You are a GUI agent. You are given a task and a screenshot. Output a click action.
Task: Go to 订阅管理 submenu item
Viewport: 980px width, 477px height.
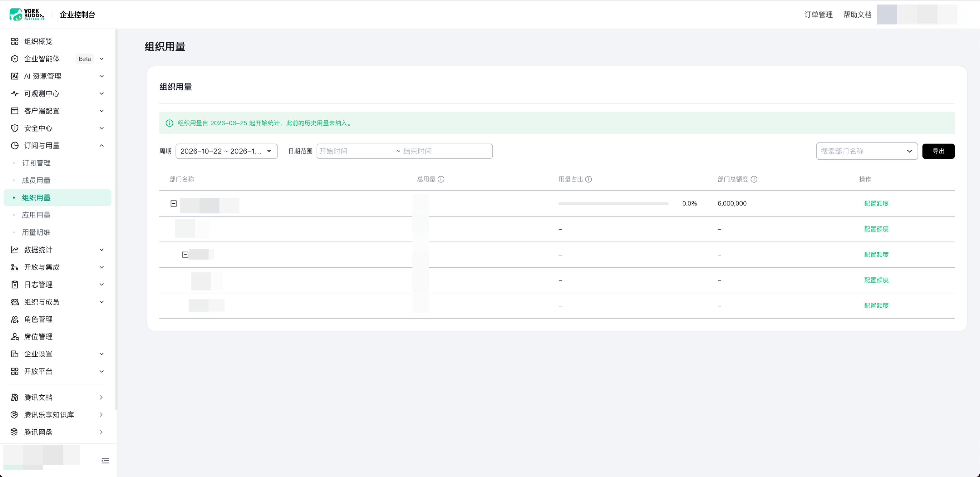coord(36,163)
